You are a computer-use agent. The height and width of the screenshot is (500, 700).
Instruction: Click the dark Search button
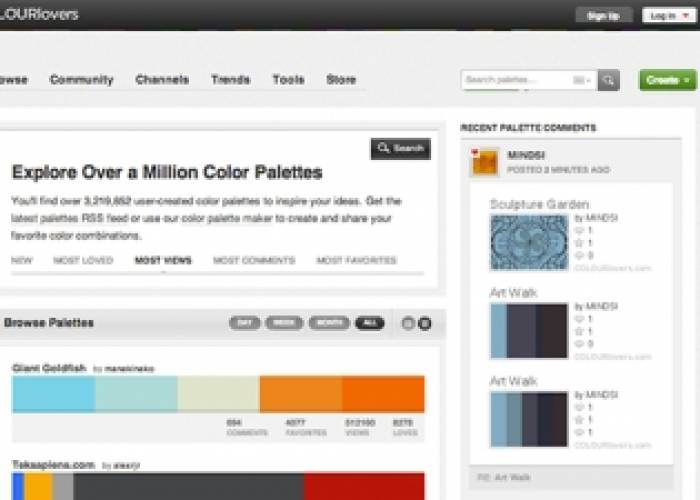400,149
